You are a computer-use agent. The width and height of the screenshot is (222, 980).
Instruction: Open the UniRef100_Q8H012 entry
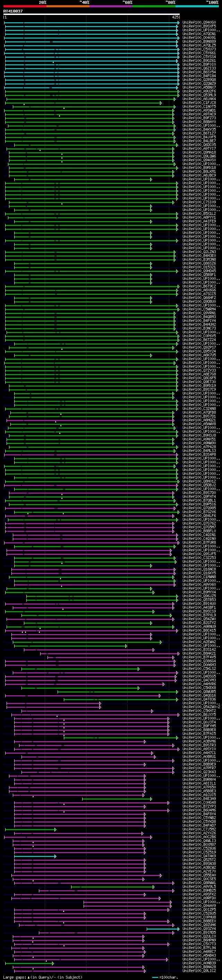point(199,481)
